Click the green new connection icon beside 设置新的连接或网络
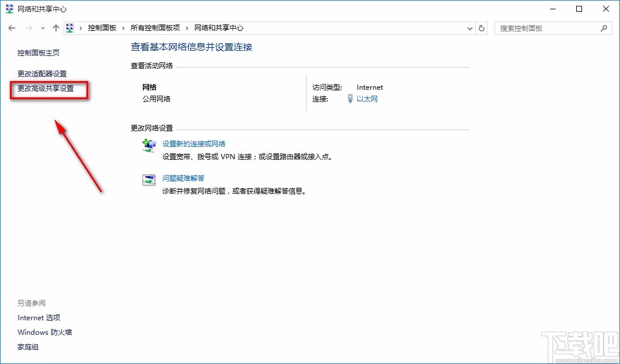The width and height of the screenshot is (620, 364). (x=148, y=146)
